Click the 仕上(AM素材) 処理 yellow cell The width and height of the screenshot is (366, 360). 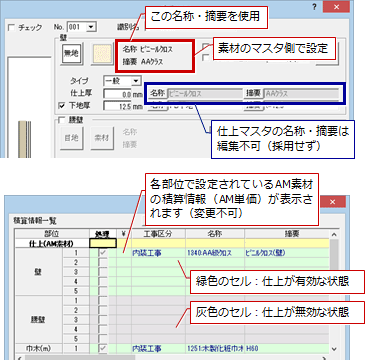click(x=103, y=243)
